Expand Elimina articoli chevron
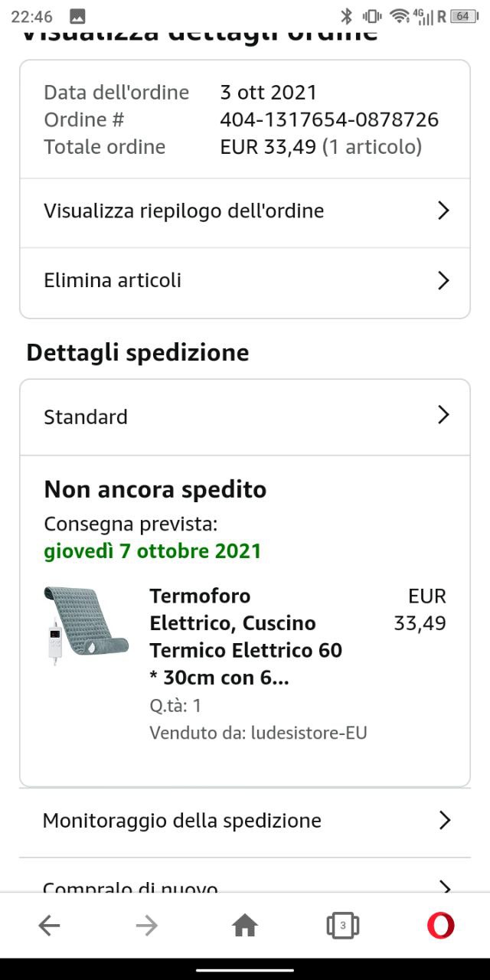The width and height of the screenshot is (490, 980). tap(443, 280)
